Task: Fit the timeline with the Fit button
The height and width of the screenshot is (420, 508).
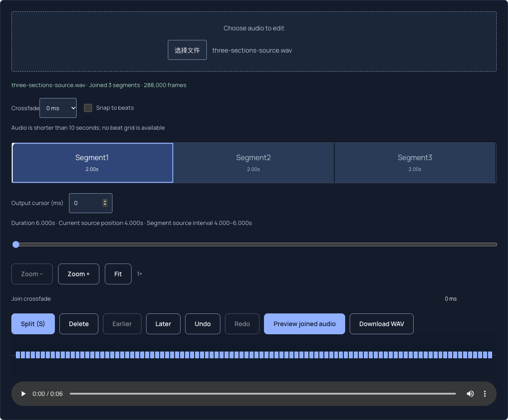Action: coord(118,274)
